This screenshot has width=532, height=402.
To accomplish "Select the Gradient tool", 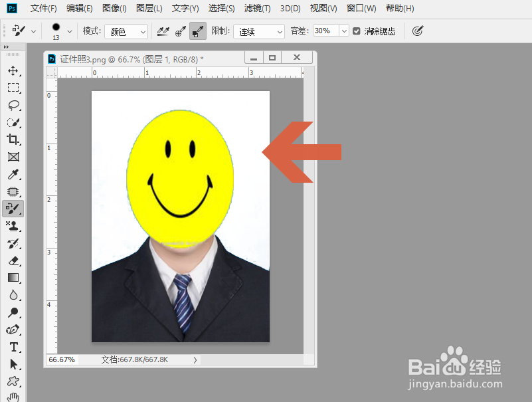I will 13,278.
